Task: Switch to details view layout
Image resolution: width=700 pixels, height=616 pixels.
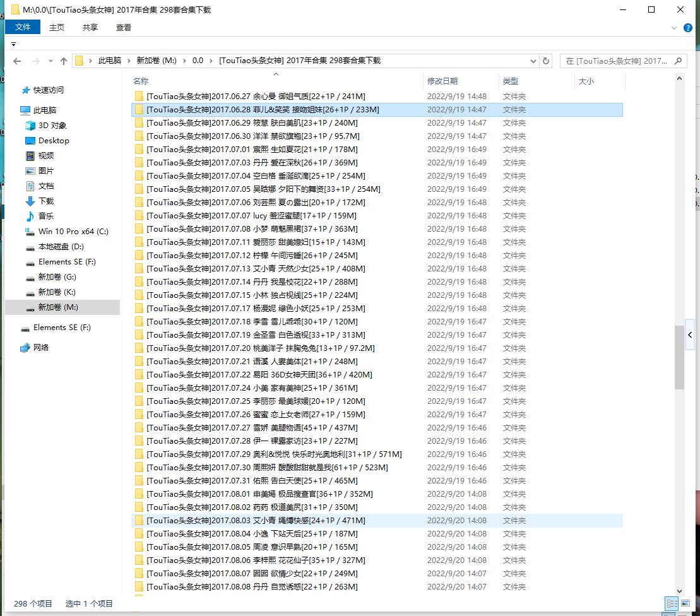Action: (672, 603)
